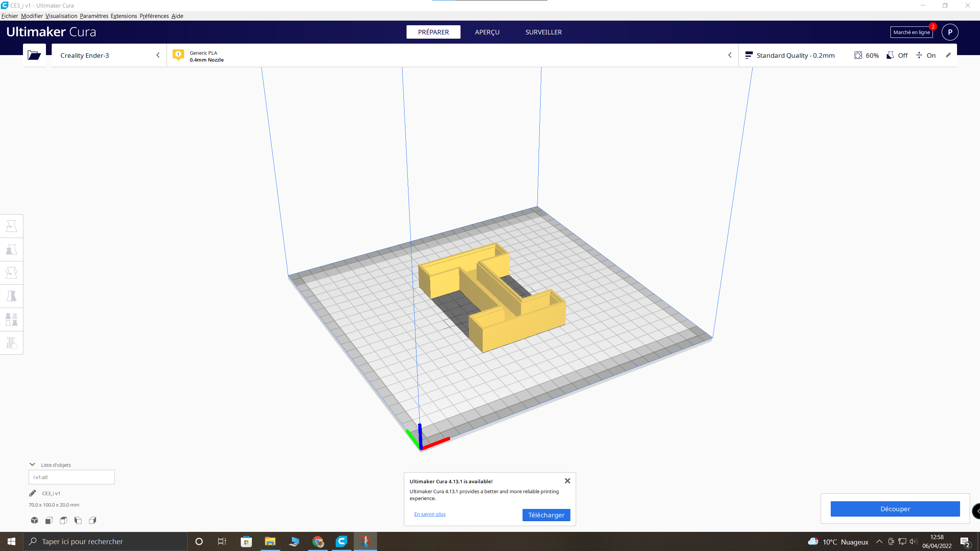Show hidden system tray icons
This screenshot has width=980, height=551.
[x=879, y=541]
